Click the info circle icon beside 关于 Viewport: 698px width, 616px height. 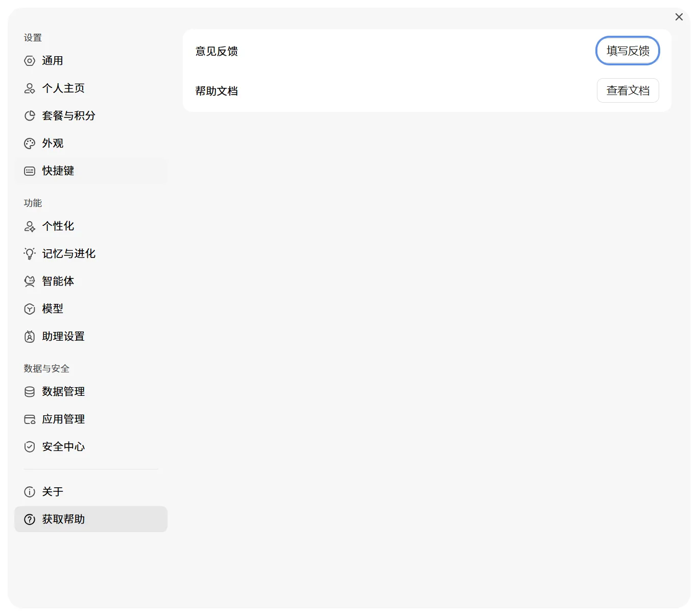click(30, 492)
